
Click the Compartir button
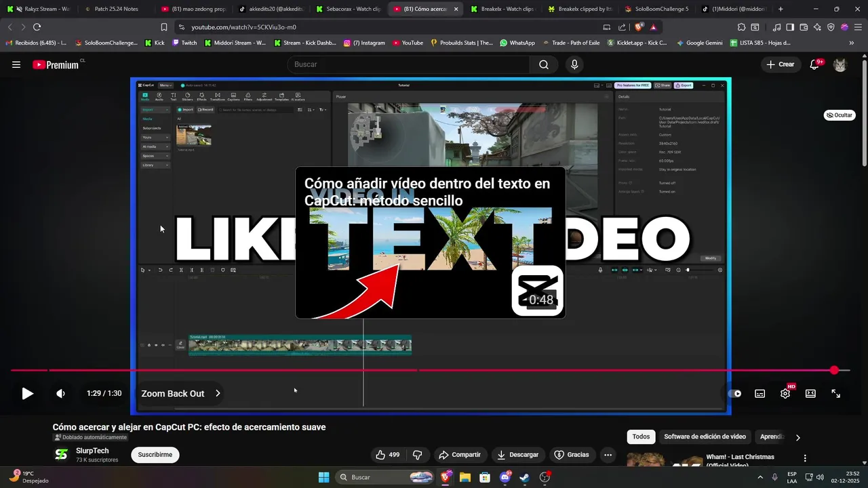pyautogui.click(x=459, y=455)
